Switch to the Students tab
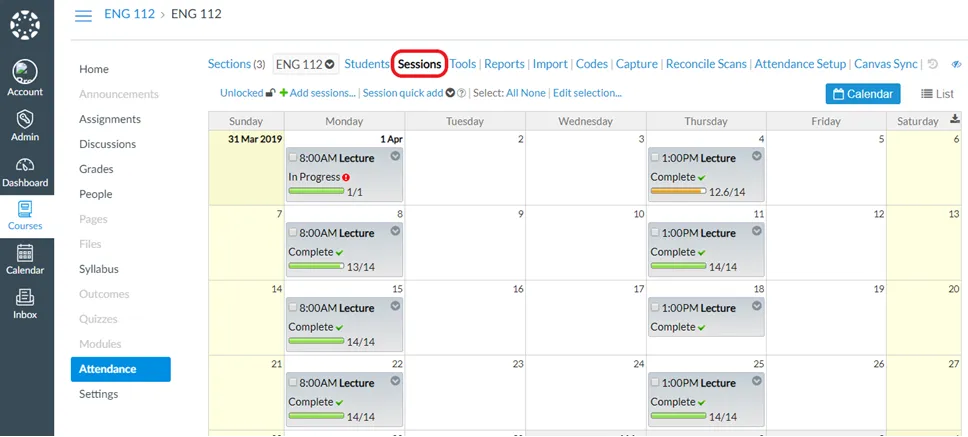 [x=367, y=64]
